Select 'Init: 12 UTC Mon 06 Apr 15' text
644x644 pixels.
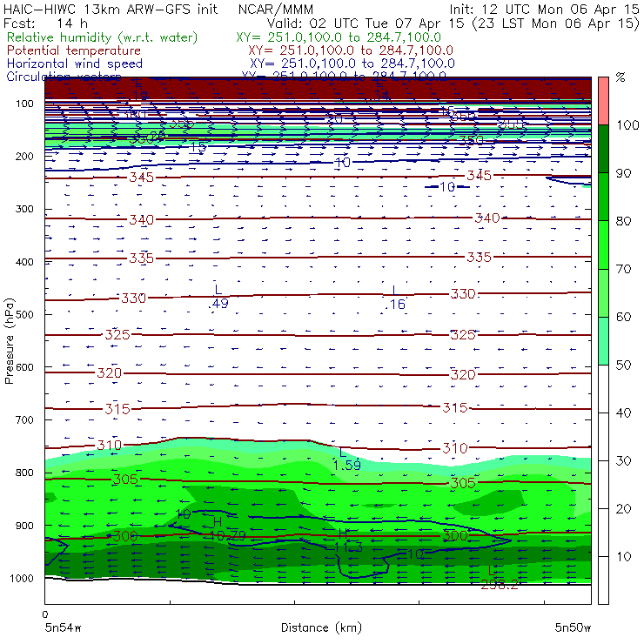545,9
